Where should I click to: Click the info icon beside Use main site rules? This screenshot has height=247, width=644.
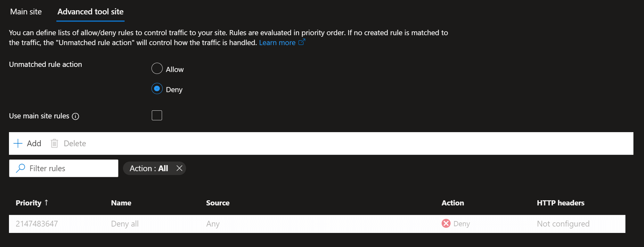75,116
